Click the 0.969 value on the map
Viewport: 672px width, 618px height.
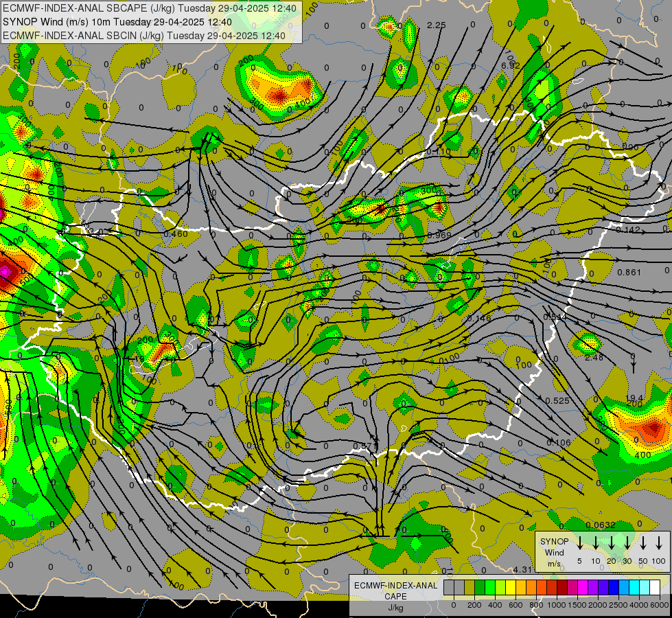click(439, 235)
